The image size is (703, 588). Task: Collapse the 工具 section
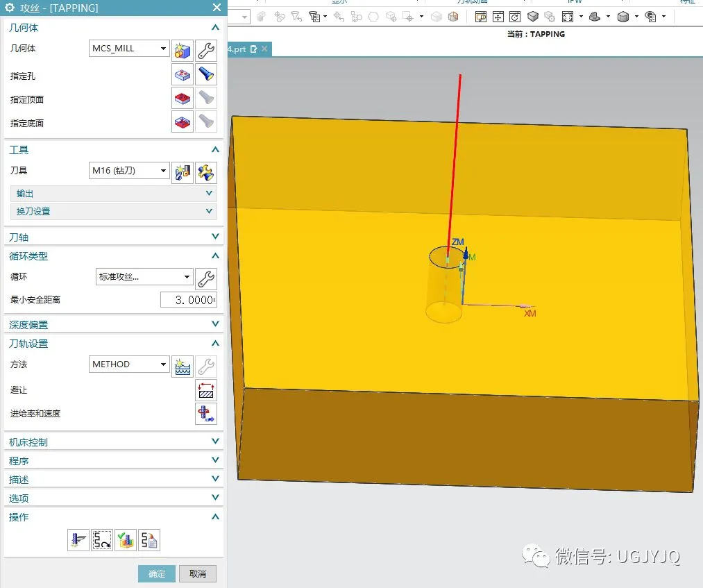[215, 149]
